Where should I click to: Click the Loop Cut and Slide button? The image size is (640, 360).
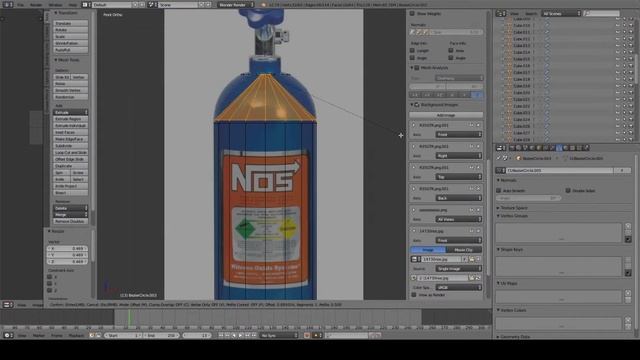click(x=71, y=152)
